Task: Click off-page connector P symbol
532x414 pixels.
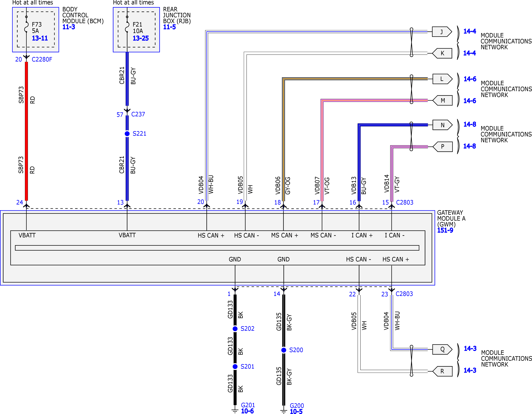Action: coord(442,147)
